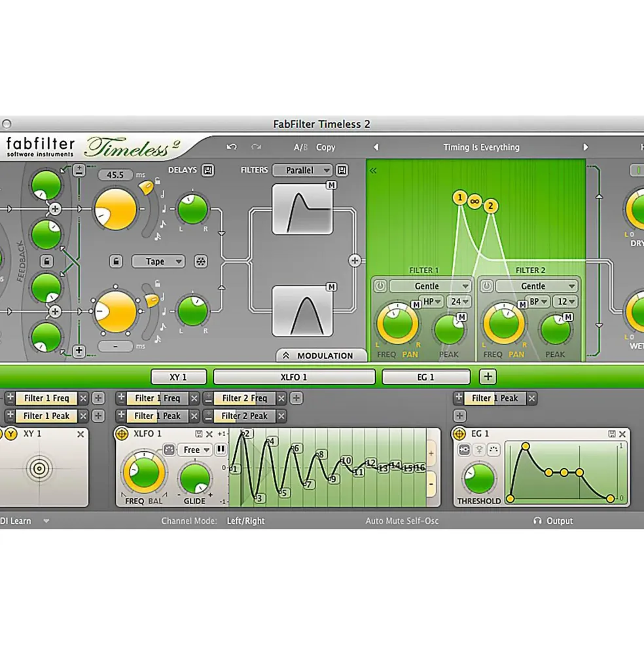Click the undo arrow in the top bar
644x645 pixels.
[x=232, y=147]
